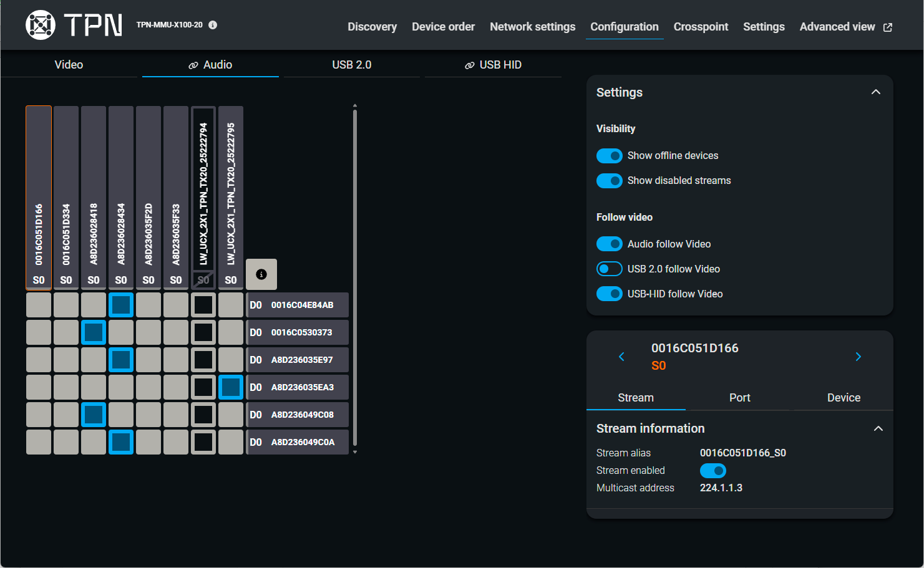The height and width of the screenshot is (568, 924).
Task: Switch to the USB HID tab
Action: point(493,65)
